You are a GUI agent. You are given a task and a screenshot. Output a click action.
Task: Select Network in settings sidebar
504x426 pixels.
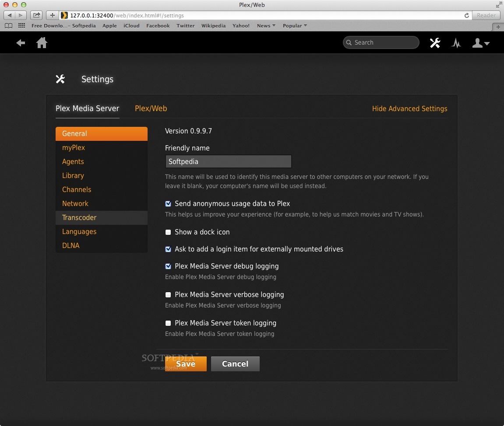point(102,203)
